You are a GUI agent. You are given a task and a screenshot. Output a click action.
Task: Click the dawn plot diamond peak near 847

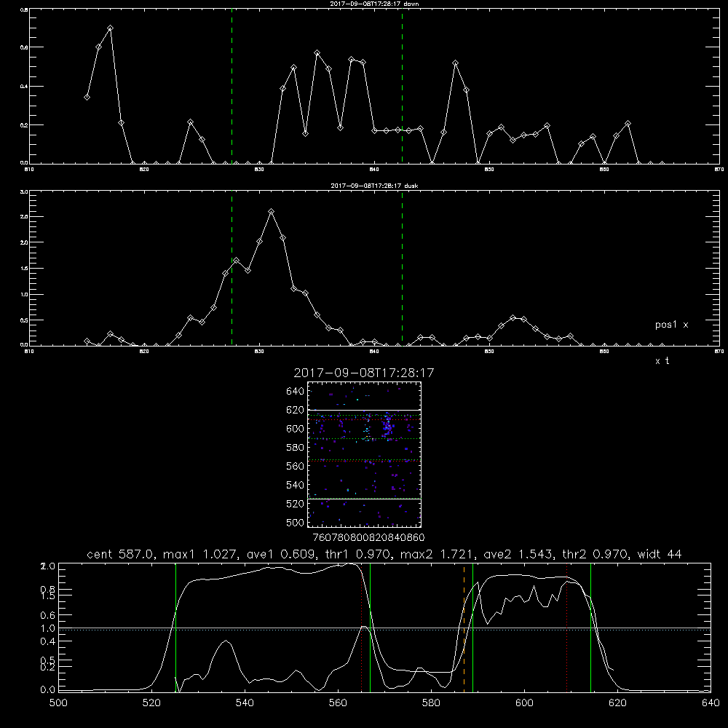click(456, 63)
